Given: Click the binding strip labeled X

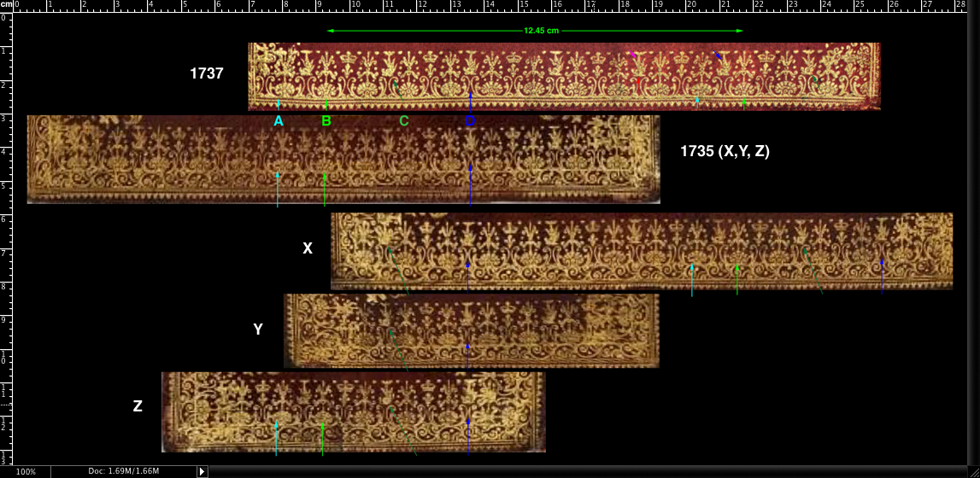Looking at the screenshot, I should (642, 251).
